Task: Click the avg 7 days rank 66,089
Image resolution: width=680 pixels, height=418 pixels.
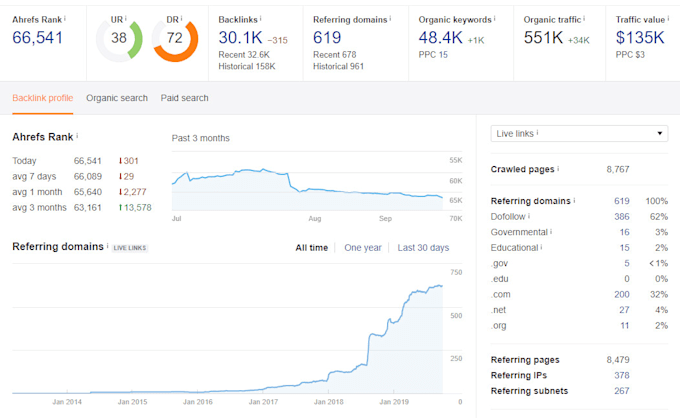Action: [88, 176]
